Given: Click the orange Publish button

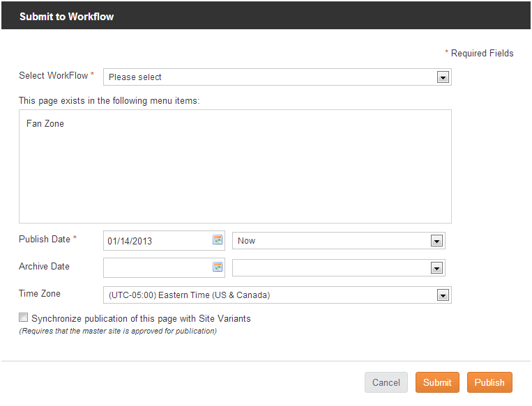Looking at the screenshot, I should [x=489, y=382].
